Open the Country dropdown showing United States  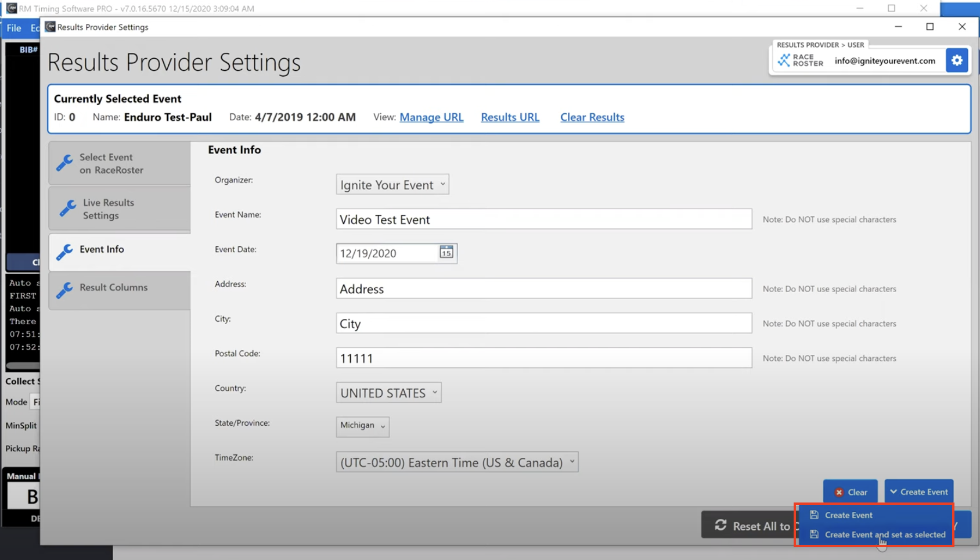tap(388, 393)
